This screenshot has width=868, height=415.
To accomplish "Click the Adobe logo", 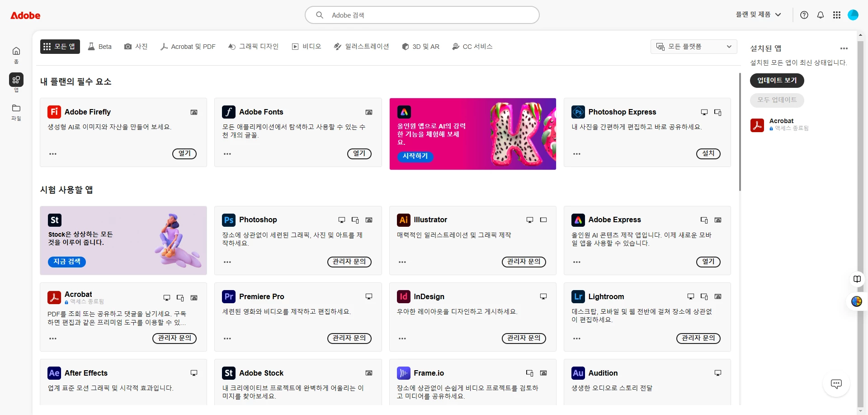I will point(25,15).
